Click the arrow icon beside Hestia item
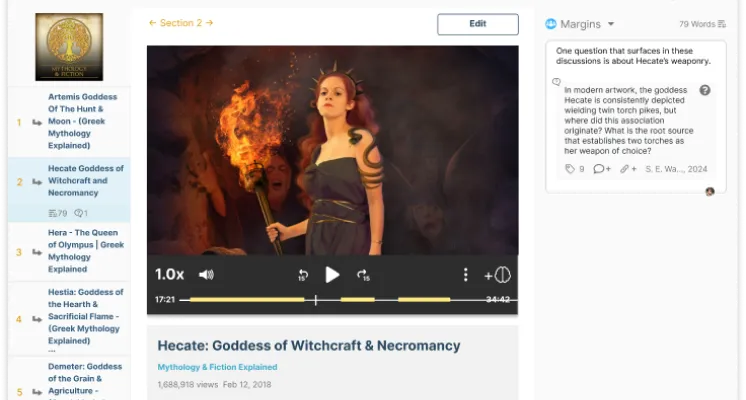Viewport: 746px width, 400px height. tap(37, 319)
